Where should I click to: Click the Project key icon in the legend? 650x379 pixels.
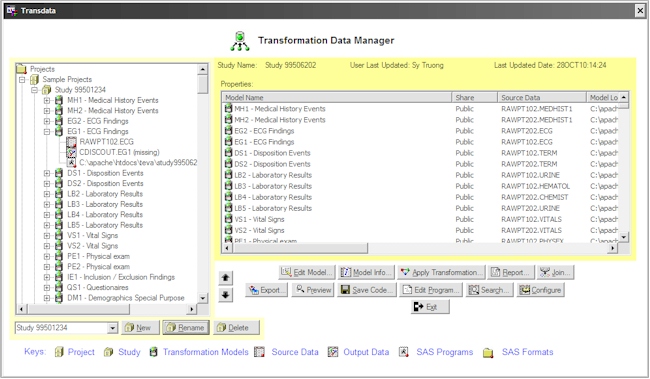(59, 352)
